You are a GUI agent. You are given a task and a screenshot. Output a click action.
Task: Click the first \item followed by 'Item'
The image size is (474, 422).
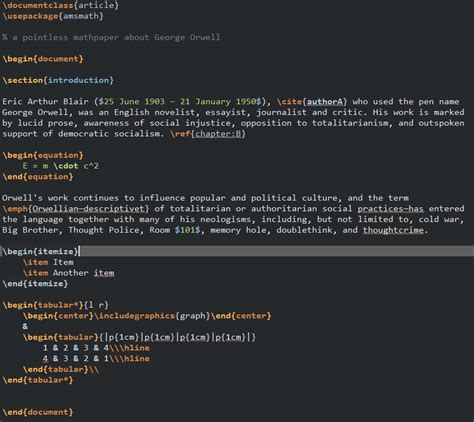coord(48,262)
